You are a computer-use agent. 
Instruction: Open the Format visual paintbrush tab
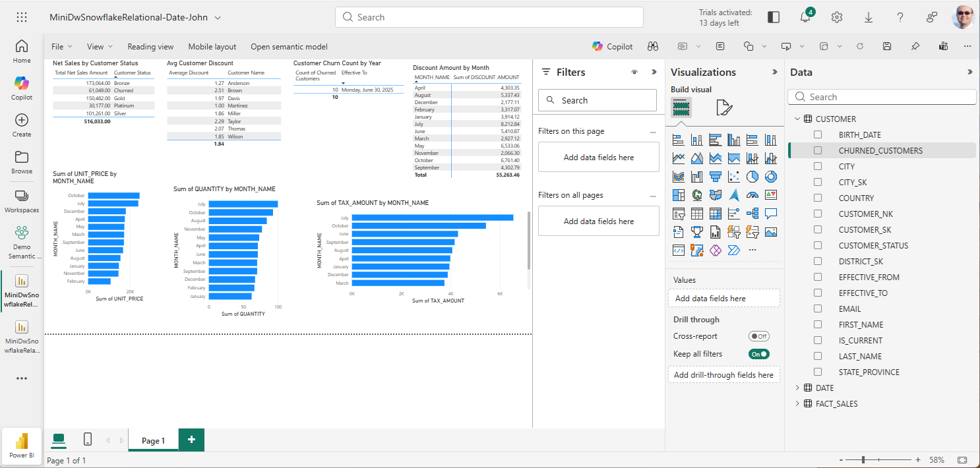tap(723, 107)
